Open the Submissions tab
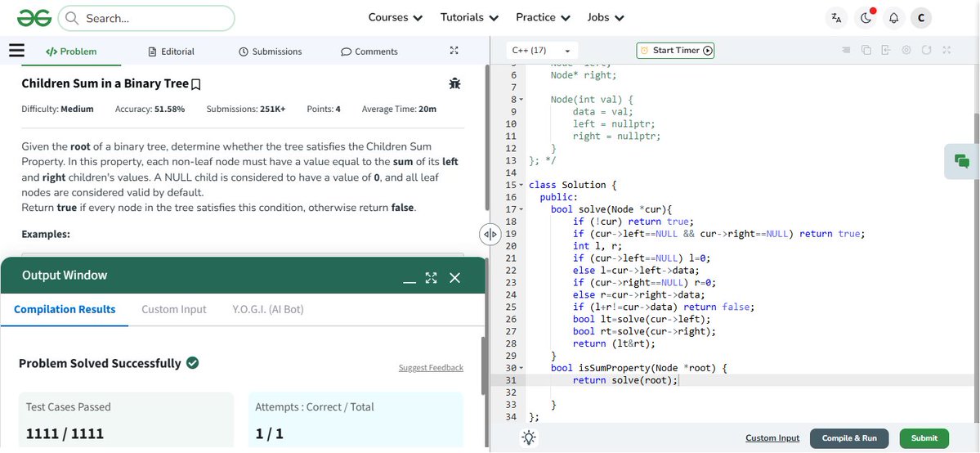980x453 pixels. (x=270, y=52)
